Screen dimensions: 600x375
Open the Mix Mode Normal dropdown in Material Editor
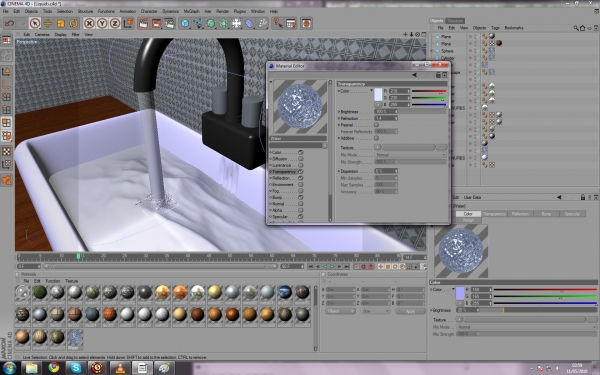click(x=410, y=155)
